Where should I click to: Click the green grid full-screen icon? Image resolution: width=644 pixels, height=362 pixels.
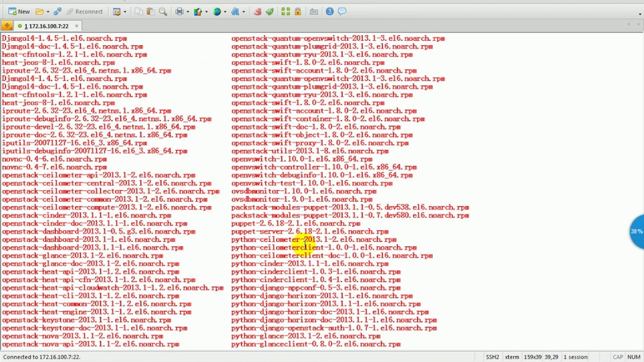point(286,11)
